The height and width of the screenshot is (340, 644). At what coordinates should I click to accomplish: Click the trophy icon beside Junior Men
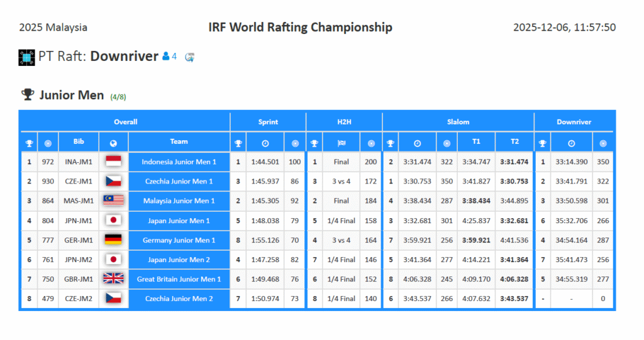pyautogui.click(x=28, y=95)
